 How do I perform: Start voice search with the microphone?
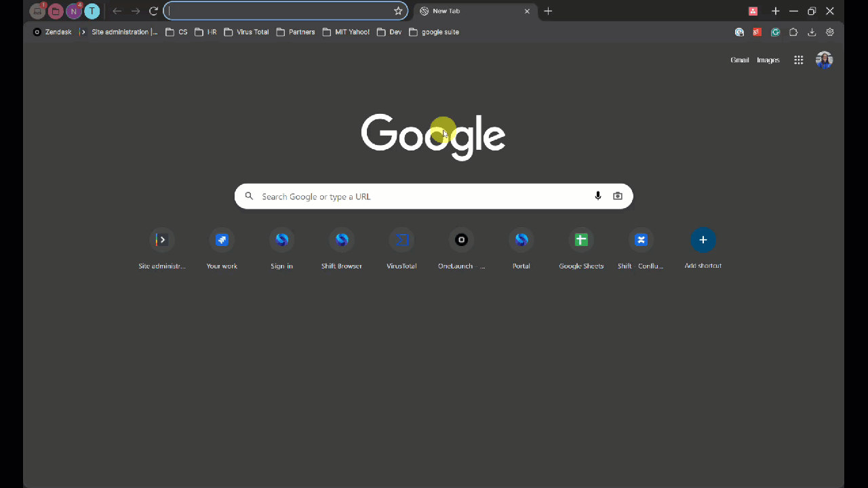point(598,197)
